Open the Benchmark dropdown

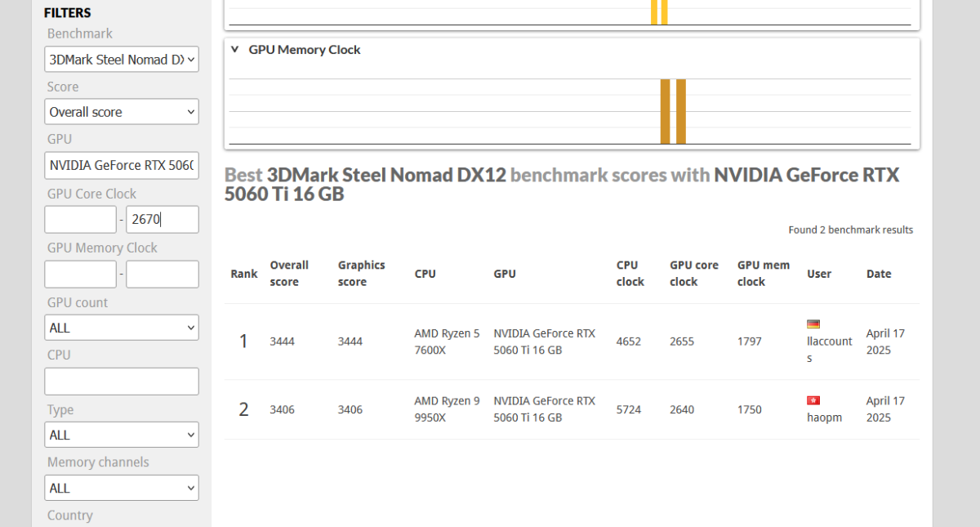pyautogui.click(x=122, y=60)
